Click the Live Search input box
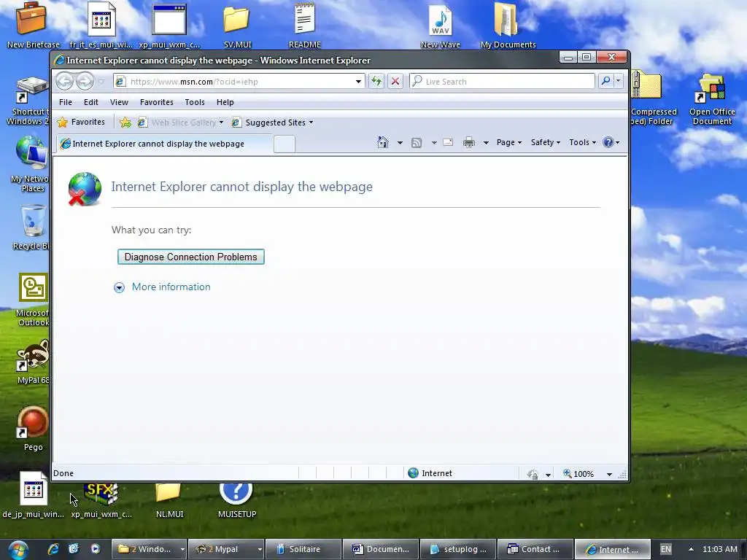 pyautogui.click(x=502, y=82)
